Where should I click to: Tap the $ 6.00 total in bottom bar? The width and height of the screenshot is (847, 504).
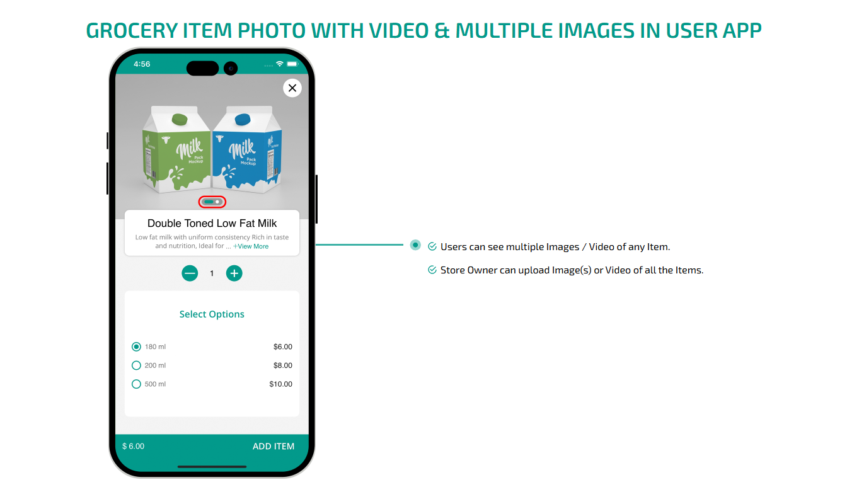point(134,446)
